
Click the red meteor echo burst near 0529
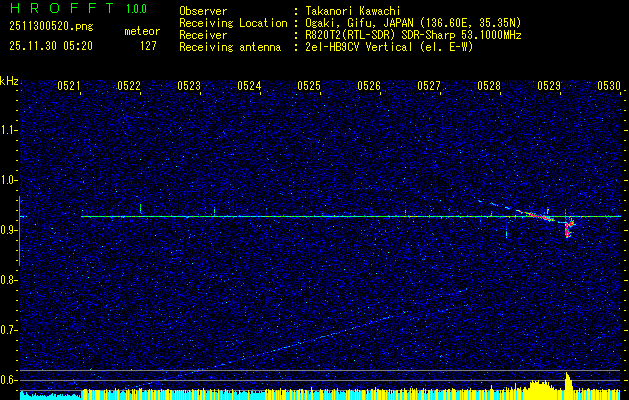(568, 230)
